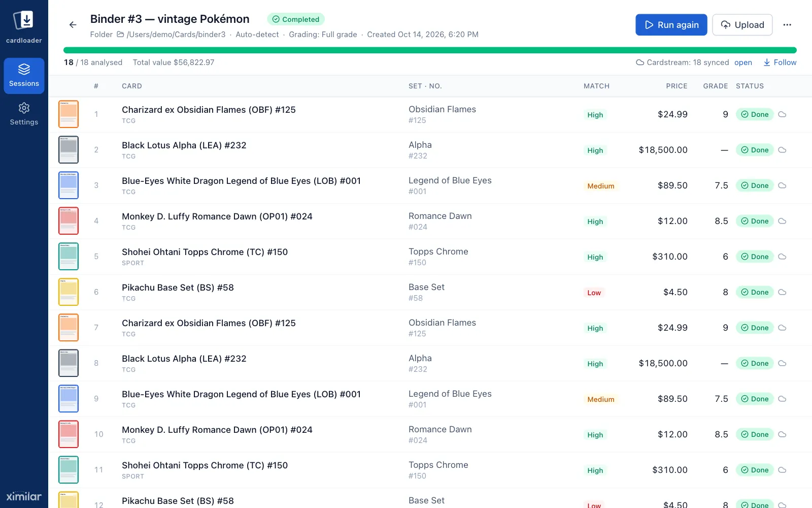Click the cardloader logo icon
The height and width of the screenshot is (508, 812).
[23, 20]
